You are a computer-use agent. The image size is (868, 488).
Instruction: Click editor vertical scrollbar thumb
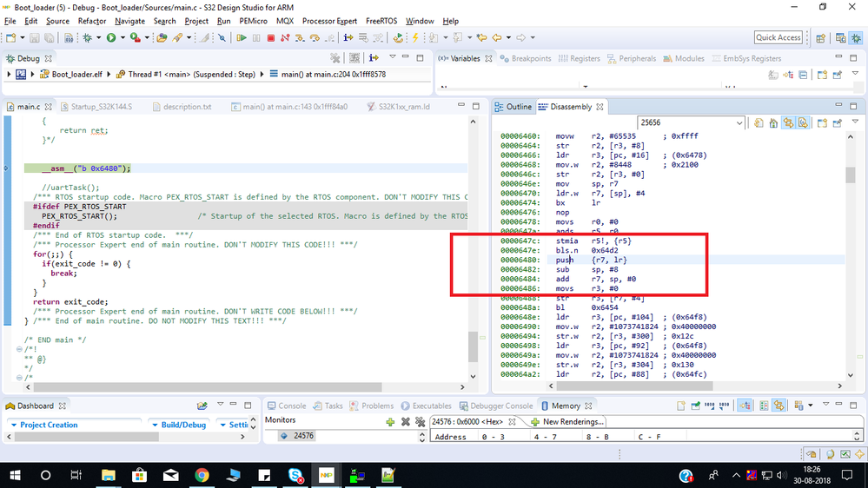tap(473, 347)
